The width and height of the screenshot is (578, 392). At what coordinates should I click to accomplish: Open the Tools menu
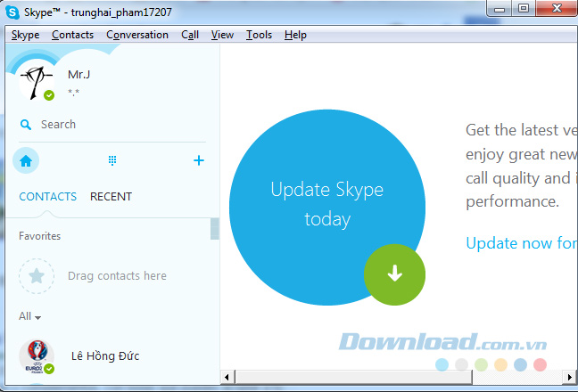coord(259,35)
